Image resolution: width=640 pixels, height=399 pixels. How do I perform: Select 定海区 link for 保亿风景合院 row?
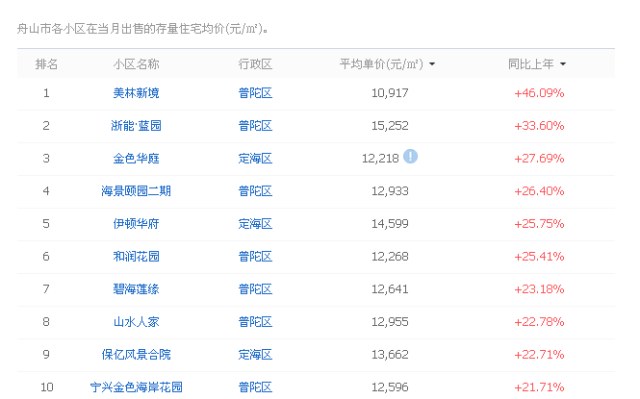255,355
